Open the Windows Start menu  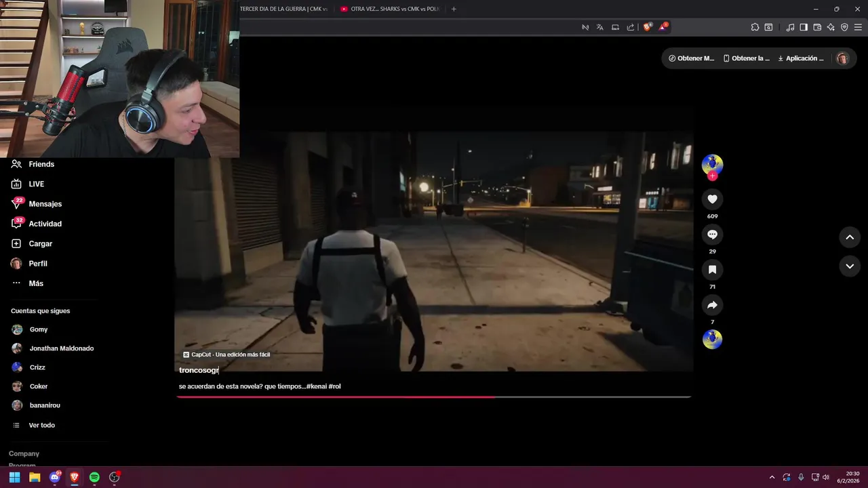[14, 477]
